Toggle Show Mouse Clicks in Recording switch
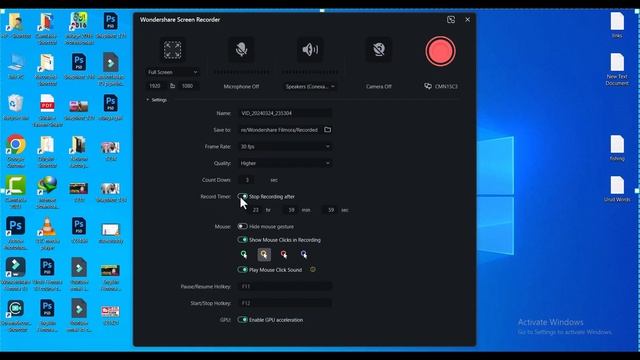This screenshot has height=360, width=640. tap(242, 240)
